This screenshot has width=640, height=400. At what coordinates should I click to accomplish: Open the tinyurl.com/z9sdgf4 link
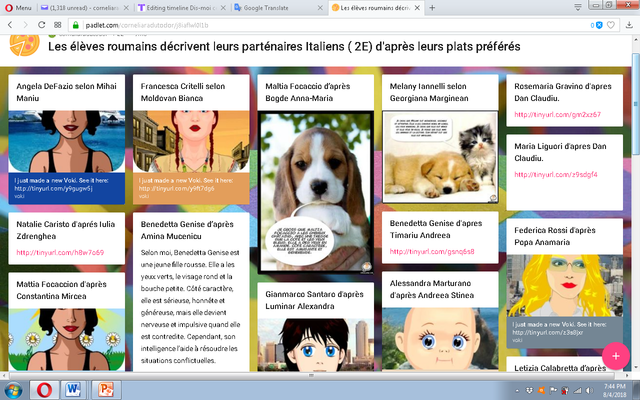tap(556, 174)
